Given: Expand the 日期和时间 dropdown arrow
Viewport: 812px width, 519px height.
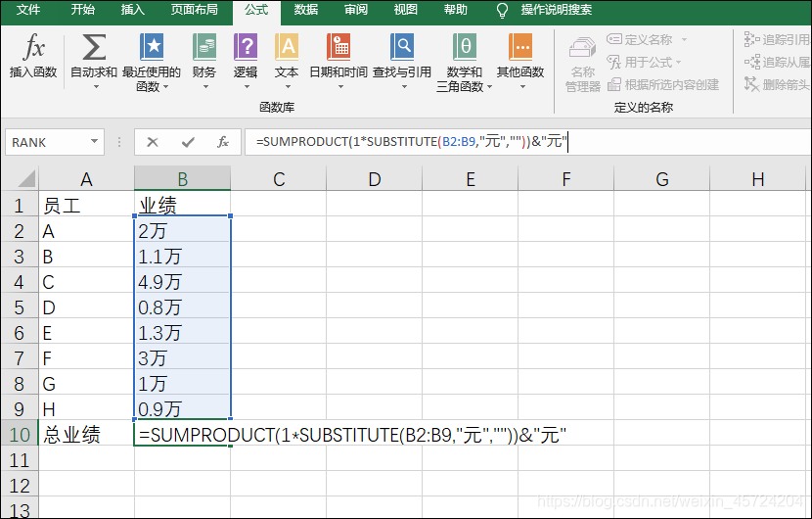Looking at the screenshot, I should 340,86.
